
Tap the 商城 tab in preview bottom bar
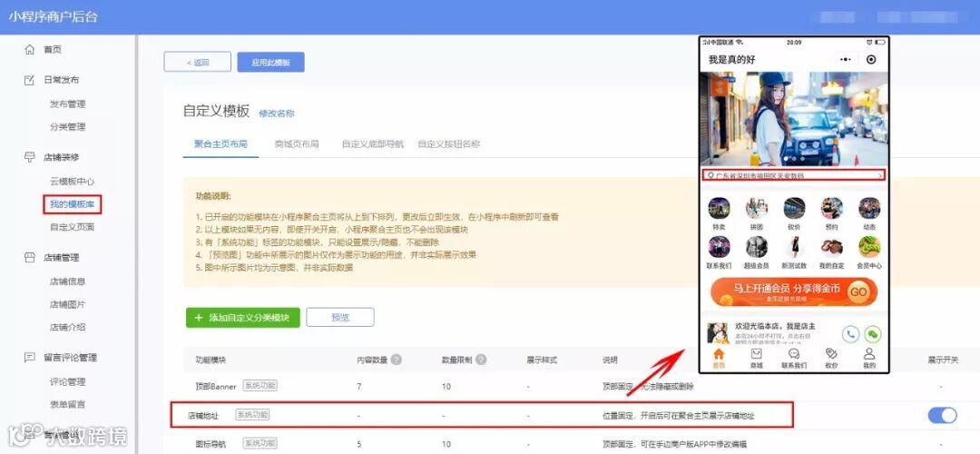(x=756, y=359)
